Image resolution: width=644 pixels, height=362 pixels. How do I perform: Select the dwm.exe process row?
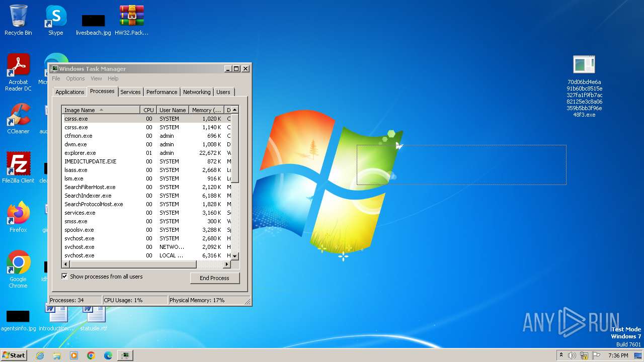point(146,144)
